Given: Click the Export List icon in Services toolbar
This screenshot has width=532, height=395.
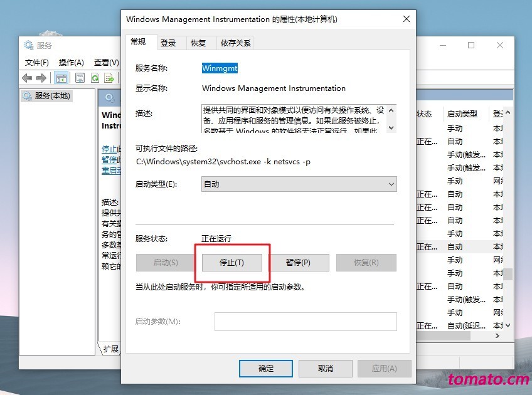Looking at the screenshot, I should click(109, 78).
